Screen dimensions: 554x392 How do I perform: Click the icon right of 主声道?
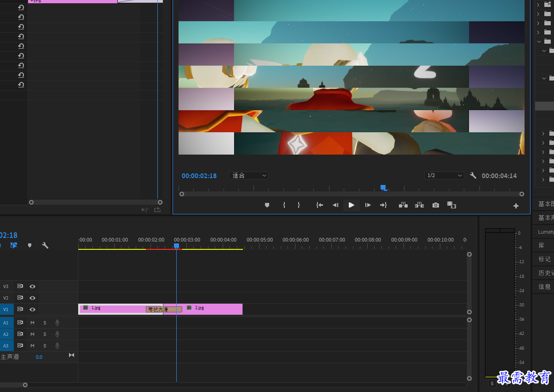(71, 355)
